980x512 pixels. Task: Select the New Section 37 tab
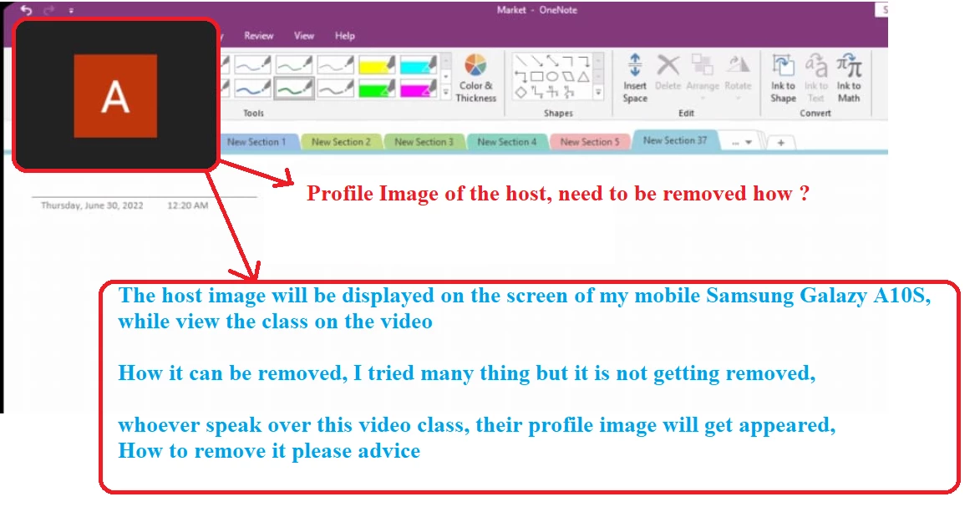click(x=675, y=140)
